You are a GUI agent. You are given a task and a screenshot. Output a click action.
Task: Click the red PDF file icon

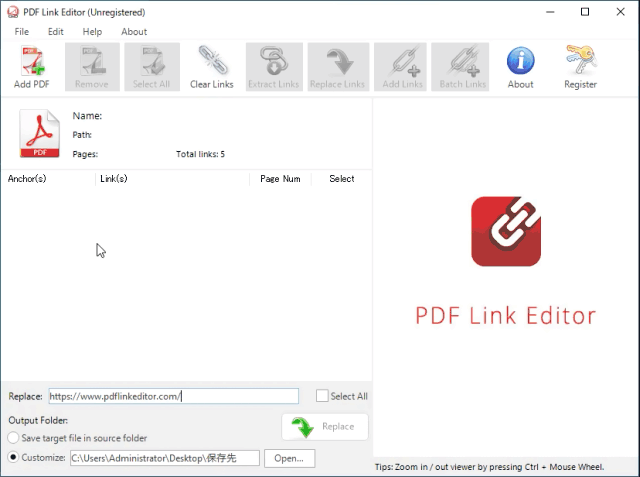coord(40,133)
